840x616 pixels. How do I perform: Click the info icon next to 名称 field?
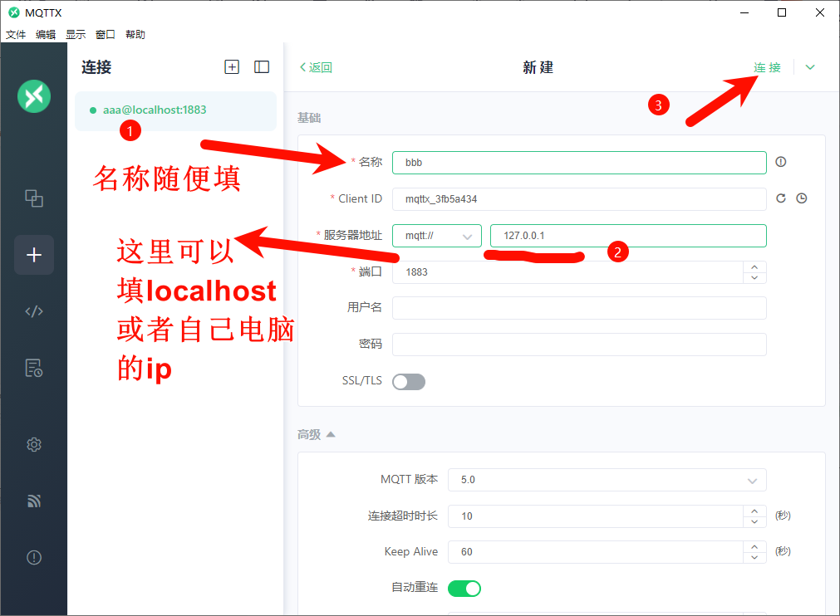click(x=781, y=162)
